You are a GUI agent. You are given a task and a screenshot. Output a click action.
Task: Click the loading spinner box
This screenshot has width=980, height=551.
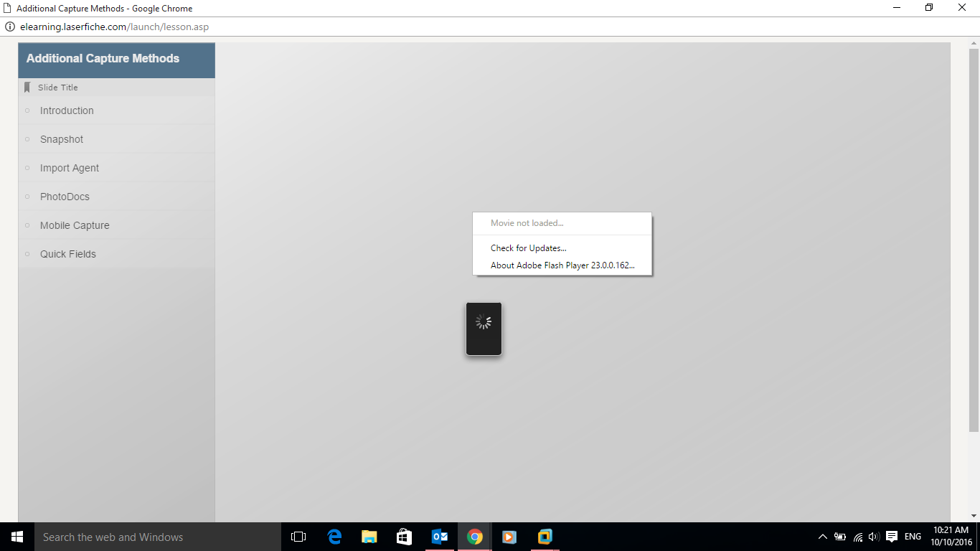coord(484,329)
